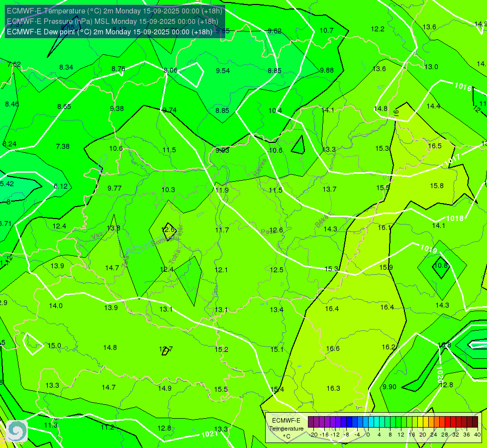Click the 14.4 temperature value
This screenshot has width=487, height=448.
[433, 107]
